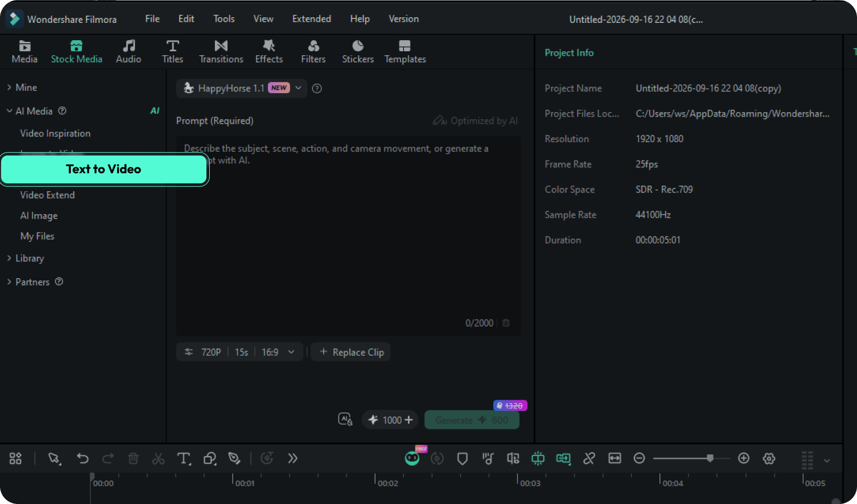Screen dimensions: 857x504
Task: Expand the Library section
Action: (x=9, y=258)
